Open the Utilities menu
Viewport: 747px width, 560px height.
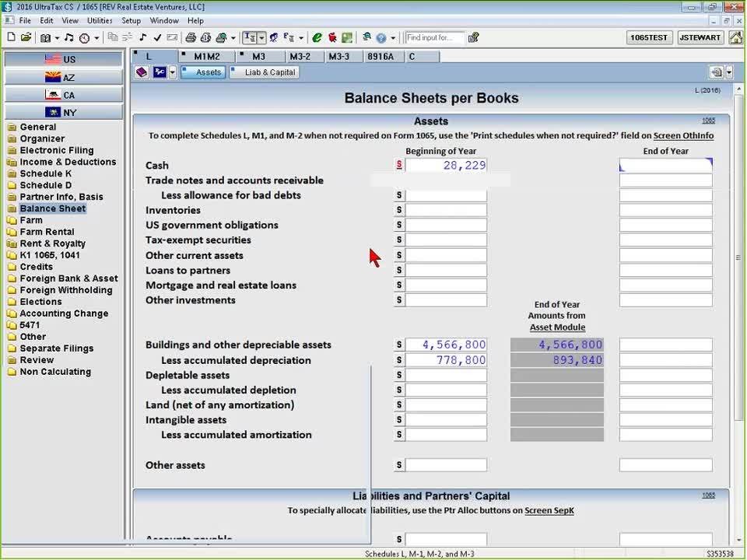click(x=100, y=20)
